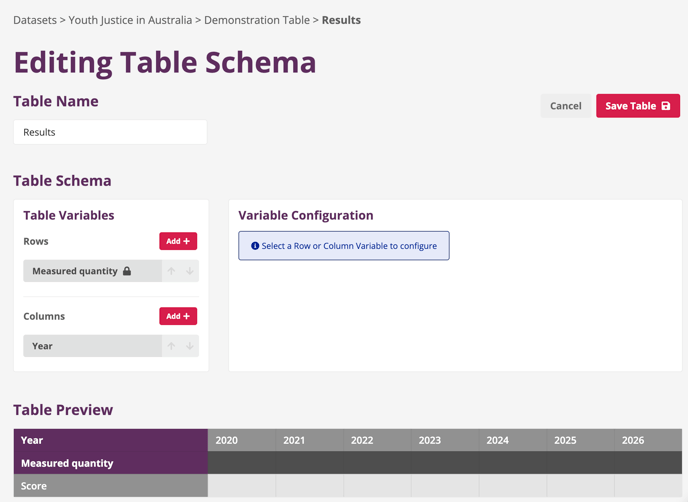Image resolution: width=688 pixels, height=502 pixels.
Task: Click the 2022 column header in preview
Action: click(x=377, y=440)
